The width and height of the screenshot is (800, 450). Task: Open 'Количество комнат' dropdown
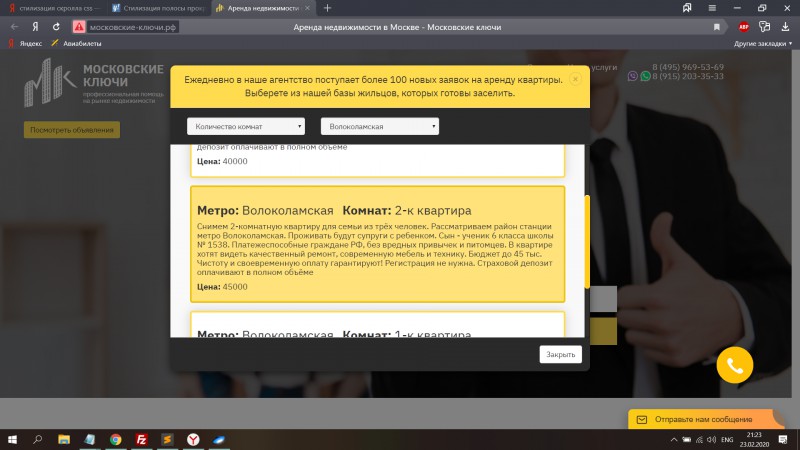point(246,127)
